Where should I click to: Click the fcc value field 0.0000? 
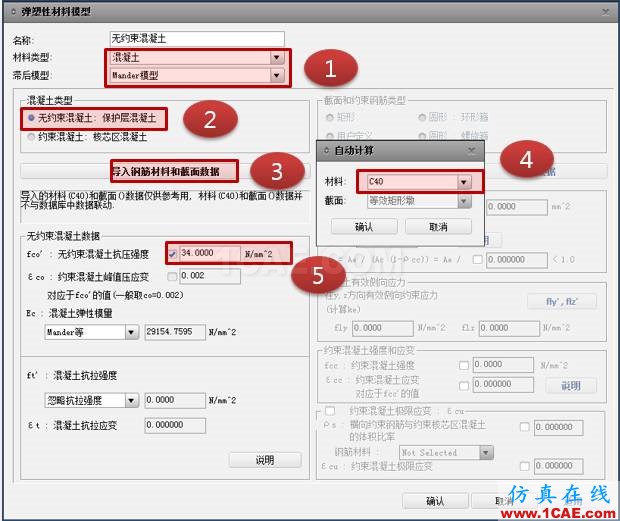503,364
